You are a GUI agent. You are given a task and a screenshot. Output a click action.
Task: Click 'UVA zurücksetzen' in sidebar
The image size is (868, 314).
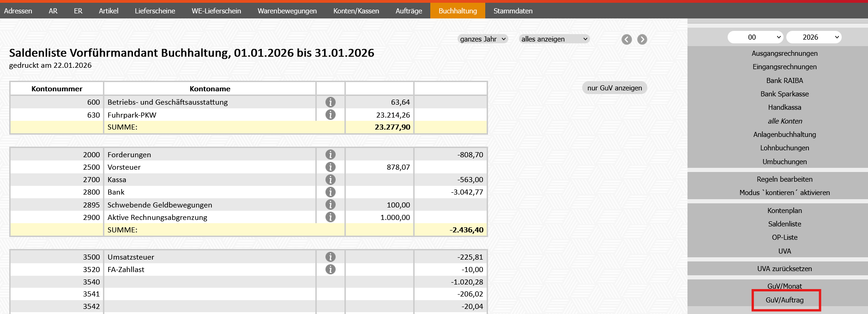pos(784,269)
